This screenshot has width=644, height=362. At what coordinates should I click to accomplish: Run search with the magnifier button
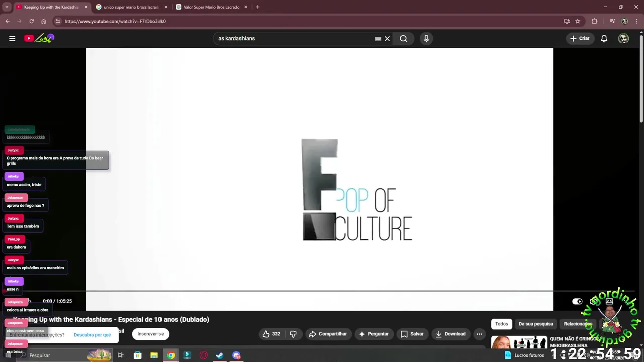tap(404, 38)
